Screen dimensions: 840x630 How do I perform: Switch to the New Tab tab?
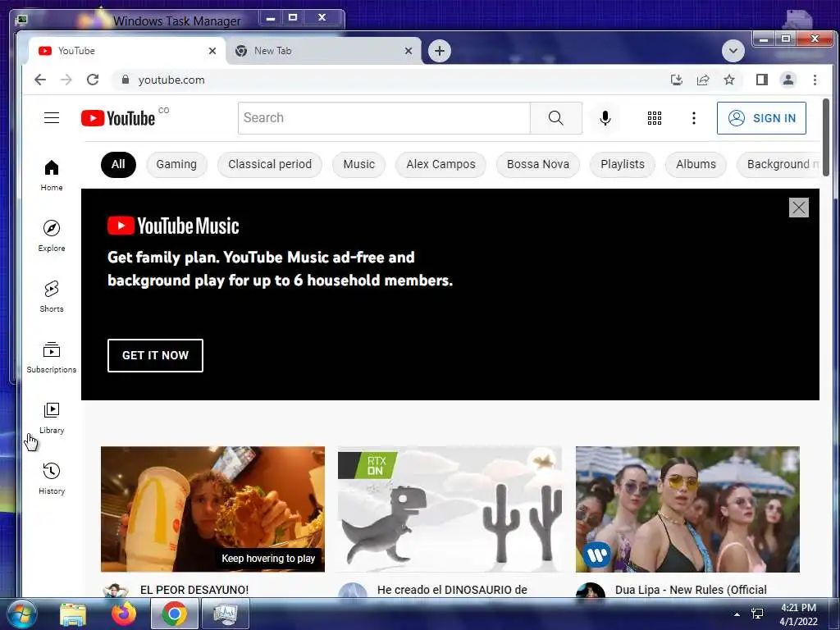click(x=323, y=51)
